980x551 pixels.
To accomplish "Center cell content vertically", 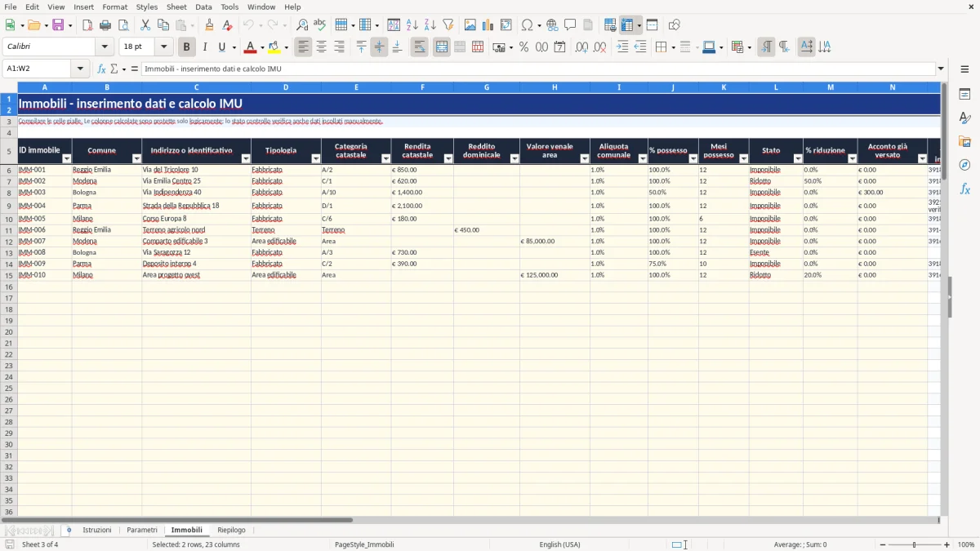I will click(x=379, y=47).
